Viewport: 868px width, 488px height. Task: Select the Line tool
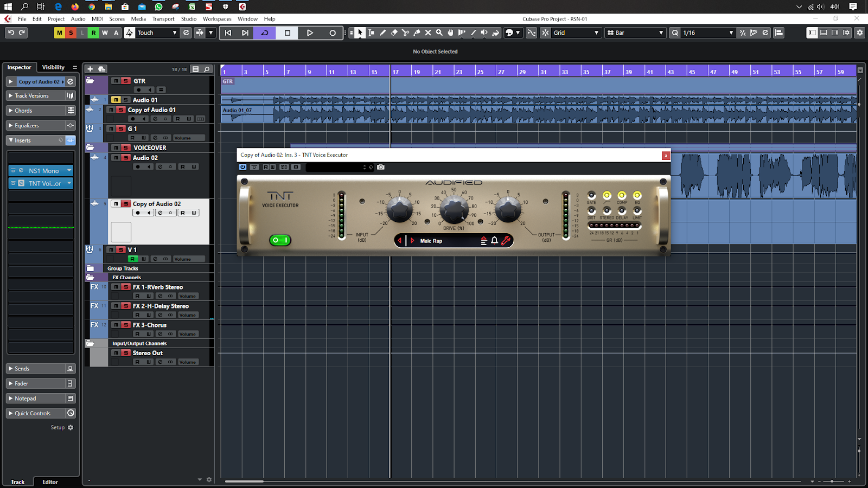pos(473,33)
